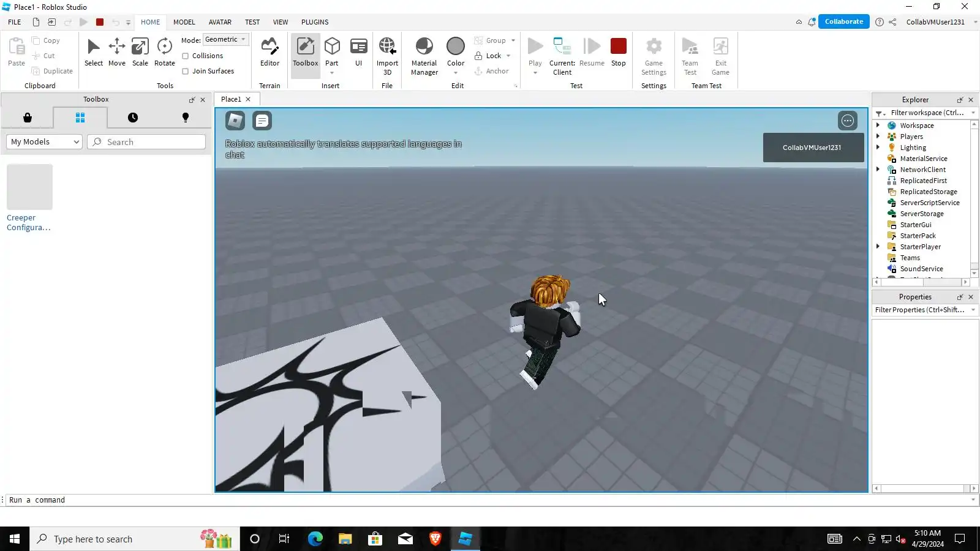Click the Collaborate button
This screenshot has height=551, width=980.
point(844,21)
